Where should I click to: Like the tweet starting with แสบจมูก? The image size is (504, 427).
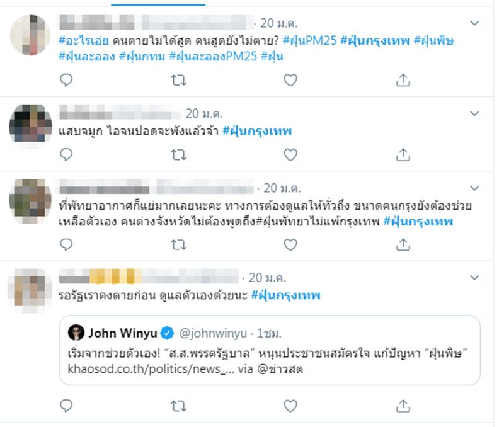tap(290, 155)
